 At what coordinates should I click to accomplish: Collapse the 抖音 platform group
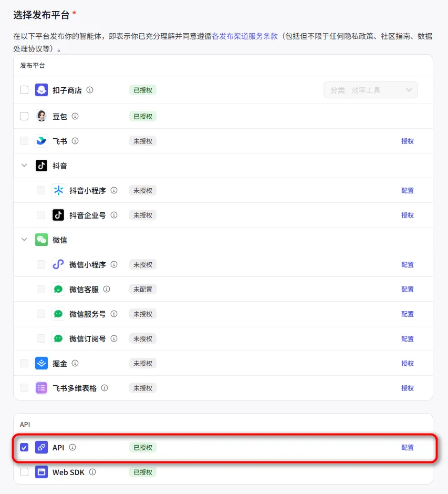click(x=24, y=165)
